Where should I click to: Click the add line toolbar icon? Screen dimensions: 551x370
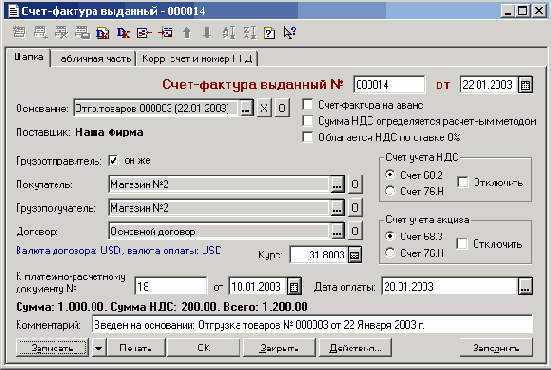[40, 33]
